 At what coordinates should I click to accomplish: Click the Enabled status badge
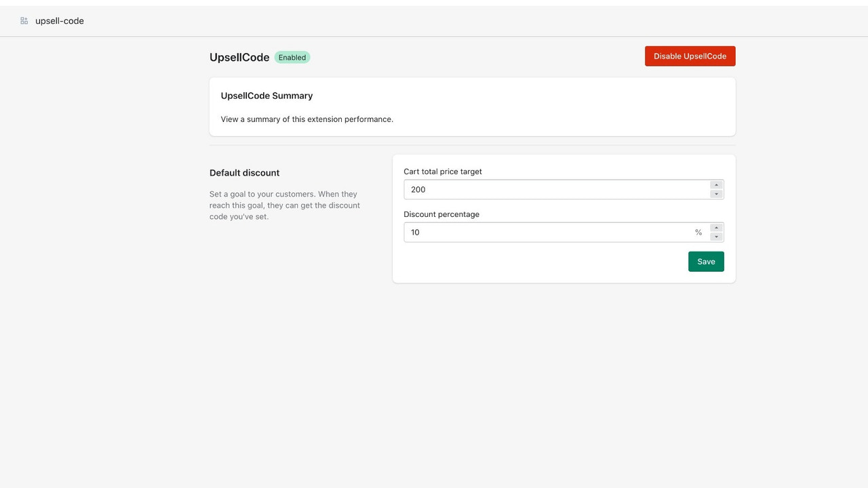pyautogui.click(x=292, y=57)
